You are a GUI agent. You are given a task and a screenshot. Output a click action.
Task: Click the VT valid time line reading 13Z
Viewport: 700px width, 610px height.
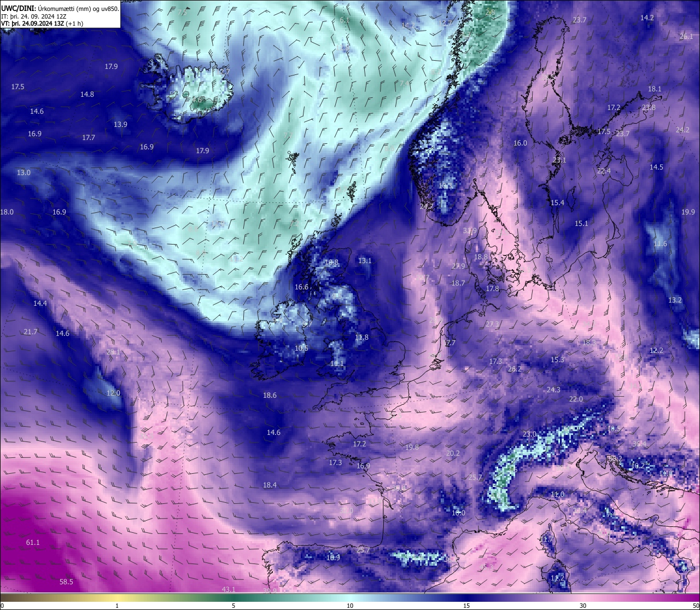(42, 24)
